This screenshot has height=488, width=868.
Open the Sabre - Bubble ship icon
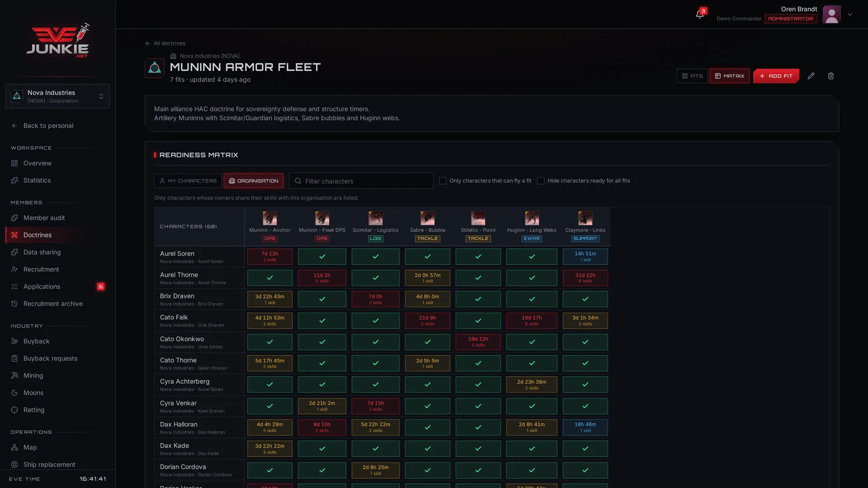coord(427,218)
